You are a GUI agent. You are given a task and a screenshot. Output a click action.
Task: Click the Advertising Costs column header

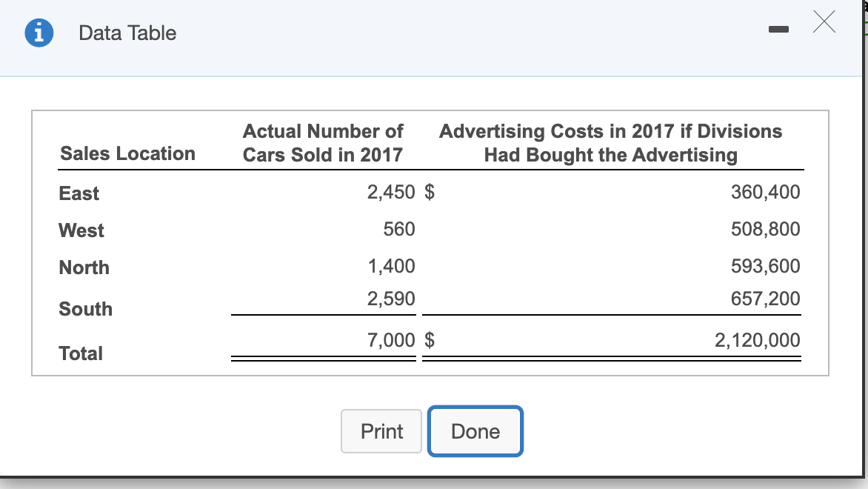610,142
